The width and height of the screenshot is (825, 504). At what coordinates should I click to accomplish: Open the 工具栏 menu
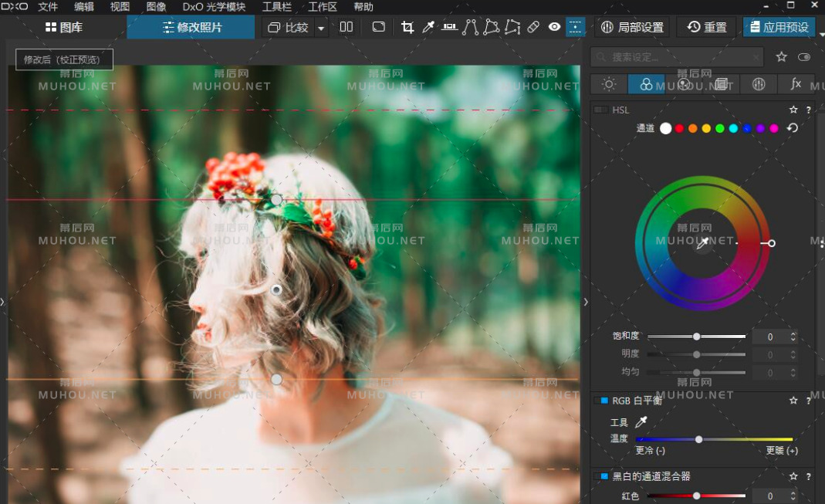click(x=277, y=7)
